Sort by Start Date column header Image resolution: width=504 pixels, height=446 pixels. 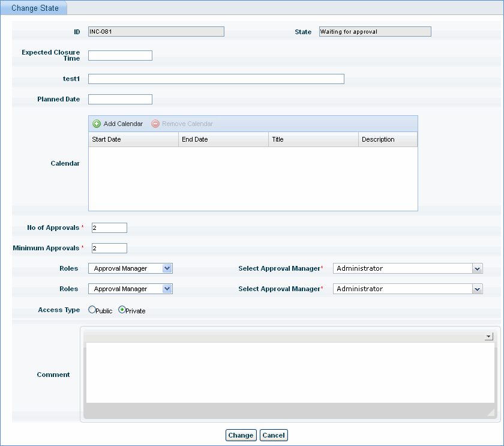(x=133, y=139)
